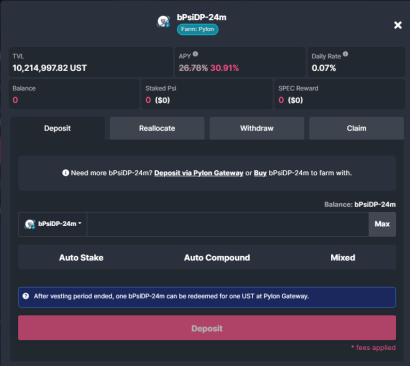Open the Reallocate tab

tap(157, 128)
